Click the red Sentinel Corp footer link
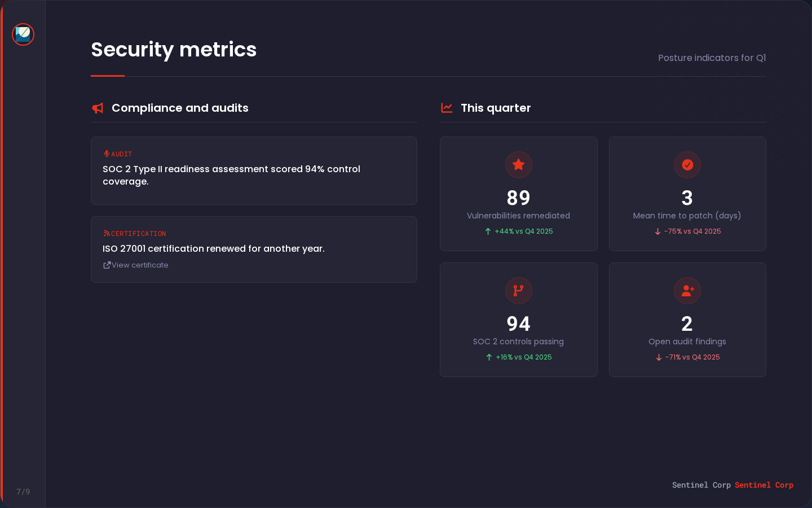Screen dimensions: 812x508 764,485
